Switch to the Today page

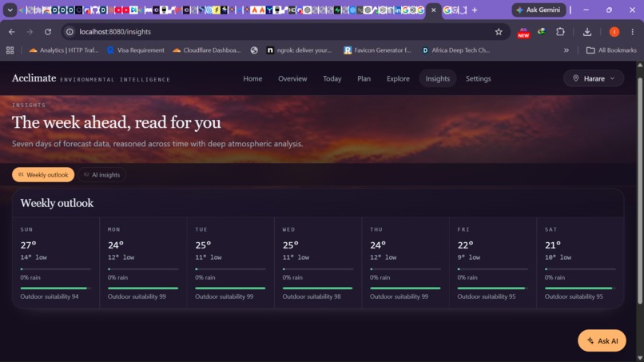(x=332, y=78)
